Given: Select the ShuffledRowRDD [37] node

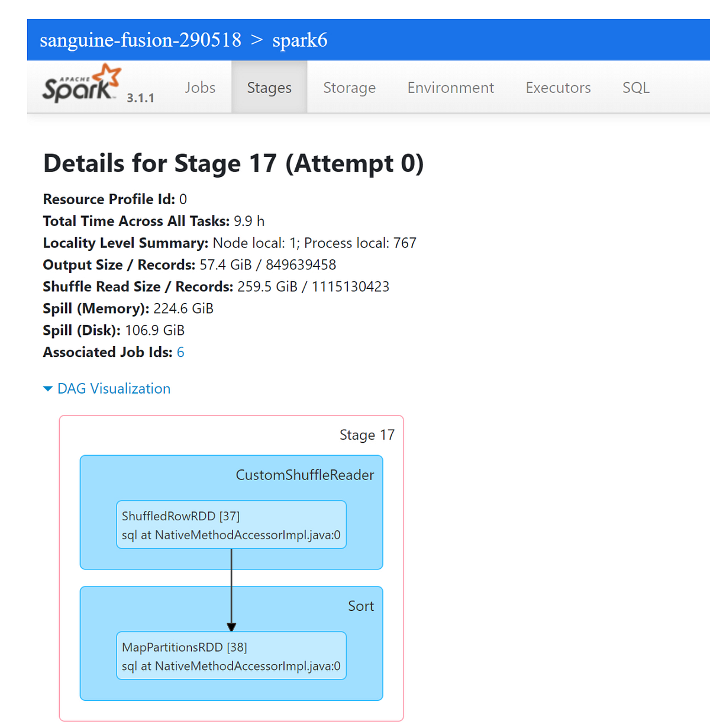Looking at the screenshot, I should (x=231, y=524).
